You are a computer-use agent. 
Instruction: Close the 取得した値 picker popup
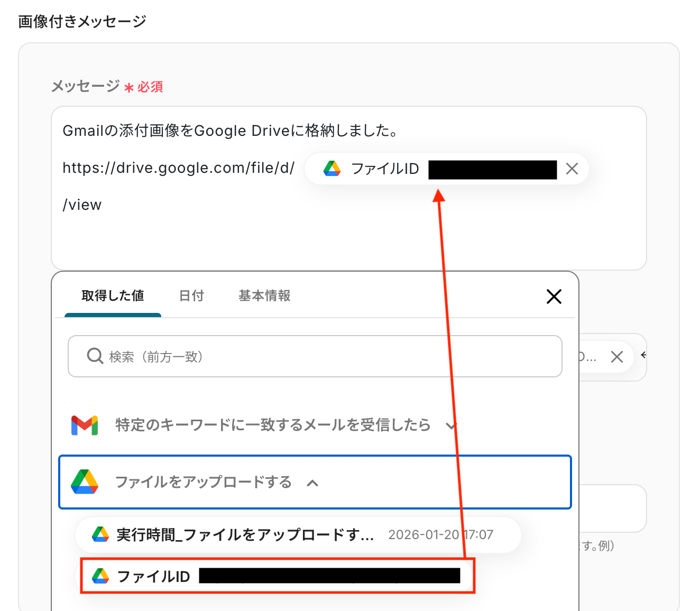tap(554, 297)
